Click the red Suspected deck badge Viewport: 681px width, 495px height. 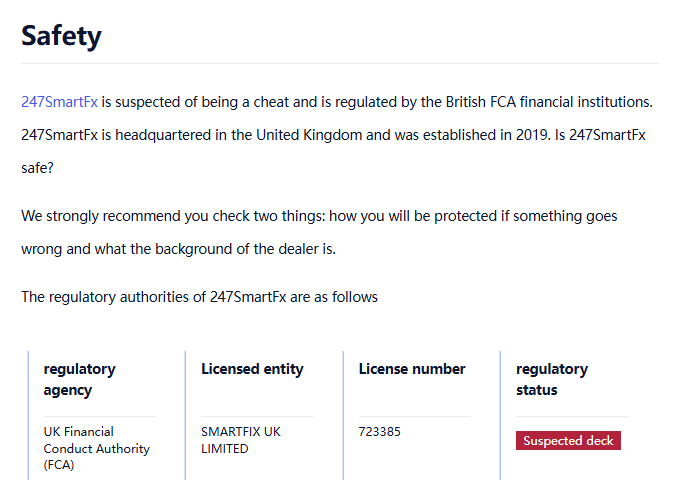click(568, 441)
